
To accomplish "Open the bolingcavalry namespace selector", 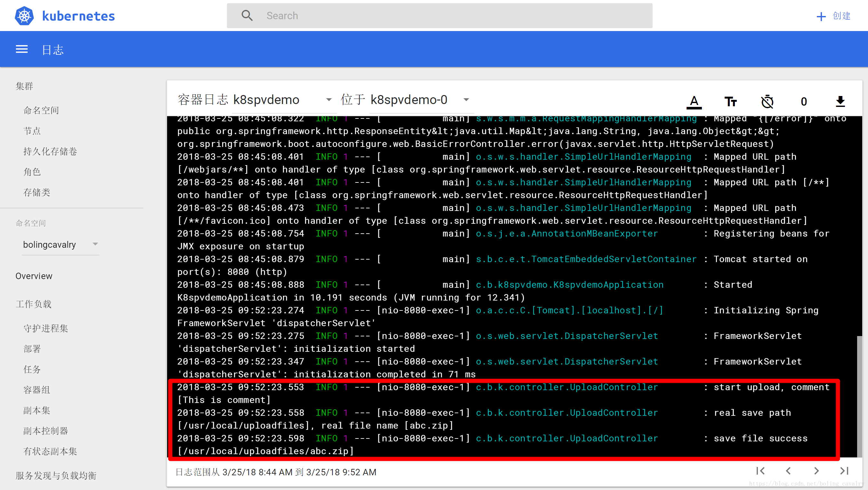I will pos(61,244).
